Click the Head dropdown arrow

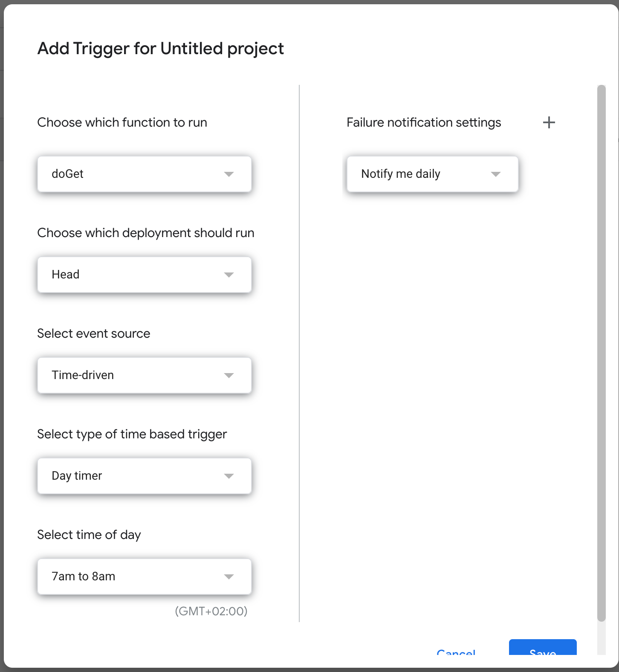229,275
